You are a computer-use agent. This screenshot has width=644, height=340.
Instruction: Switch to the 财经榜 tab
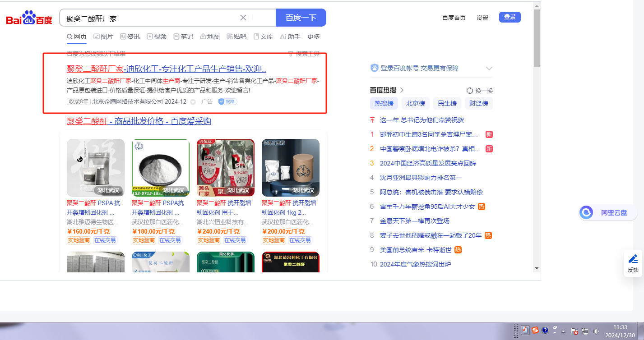pyautogui.click(x=479, y=103)
